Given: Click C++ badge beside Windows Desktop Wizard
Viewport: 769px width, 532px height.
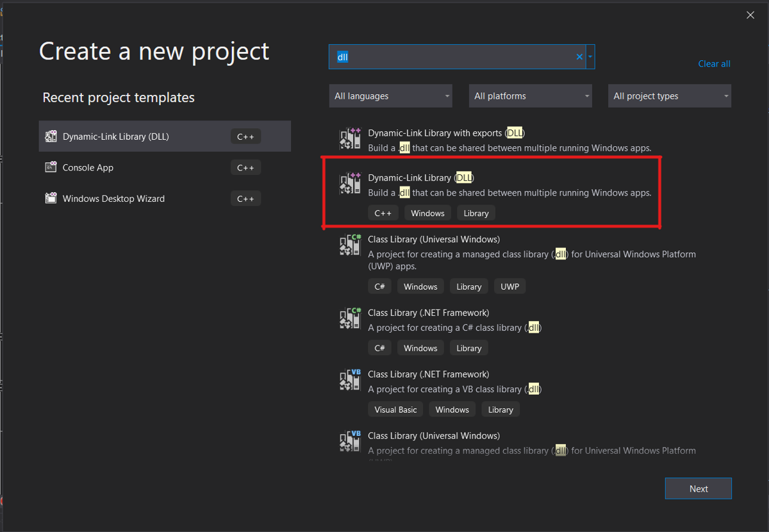Looking at the screenshot, I should point(245,199).
